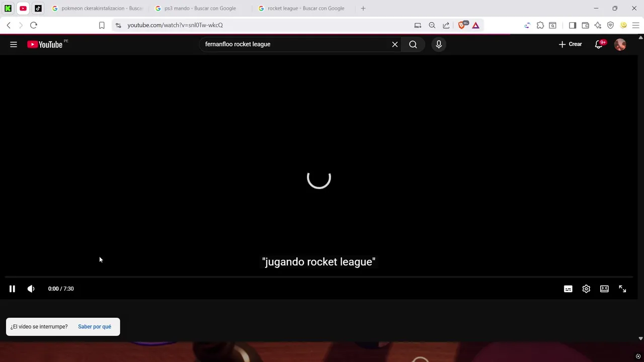
Task: Open the notifications bell
Action: click(x=599, y=44)
